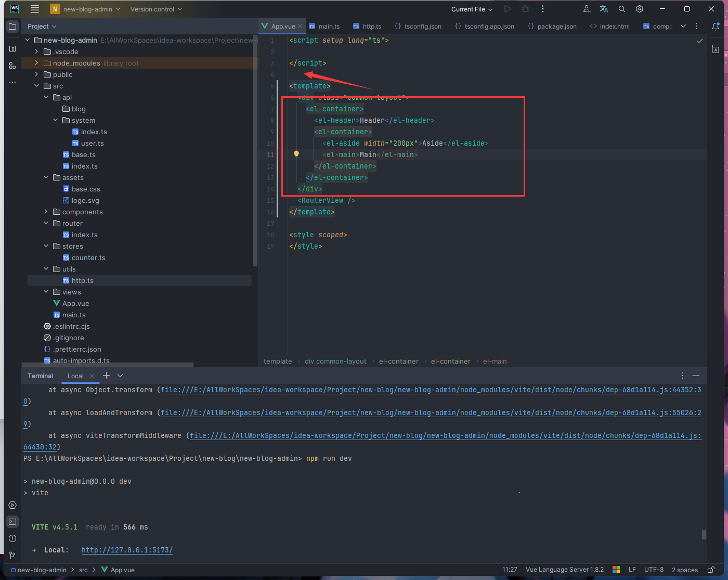Viewport: 728px width, 580px height.
Task: Collapse the utils folder
Action: pyautogui.click(x=46, y=269)
